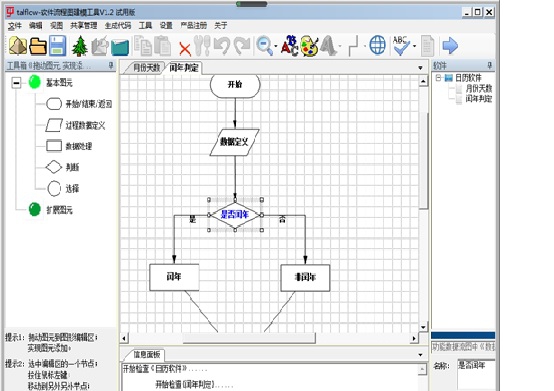Open the ABC check dropdown arrow

click(414, 46)
